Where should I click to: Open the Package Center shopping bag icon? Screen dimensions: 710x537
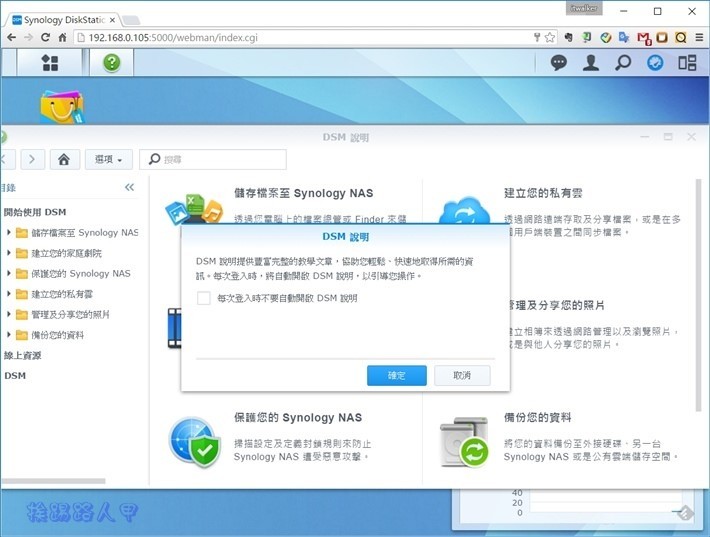(61, 106)
